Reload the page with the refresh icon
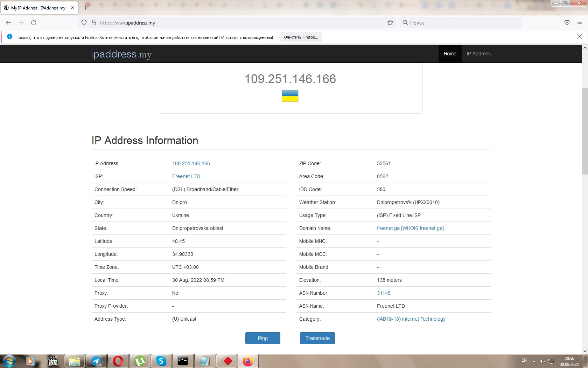The height and width of the screenshot is (368, 588). (x=34, y=23)
